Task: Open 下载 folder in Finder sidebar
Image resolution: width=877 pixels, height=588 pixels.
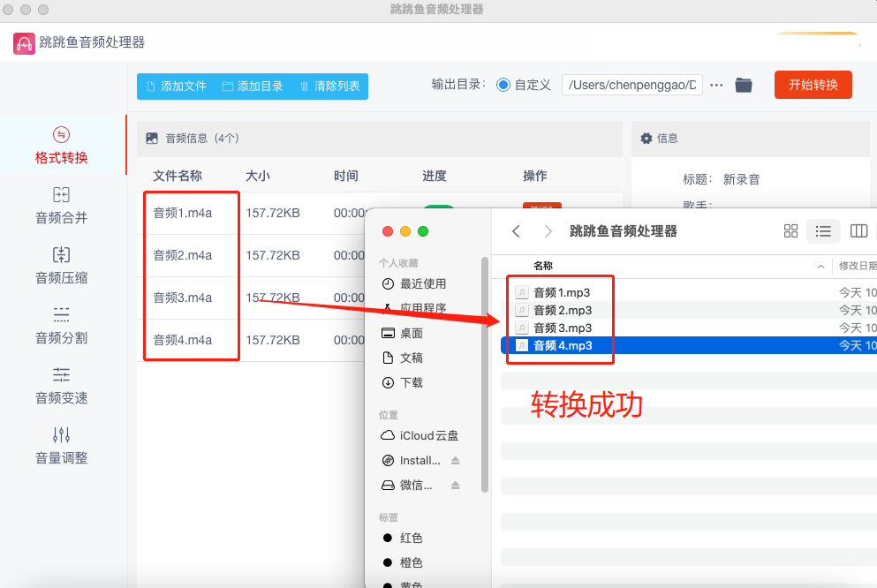Action: [x=411, y=382]
